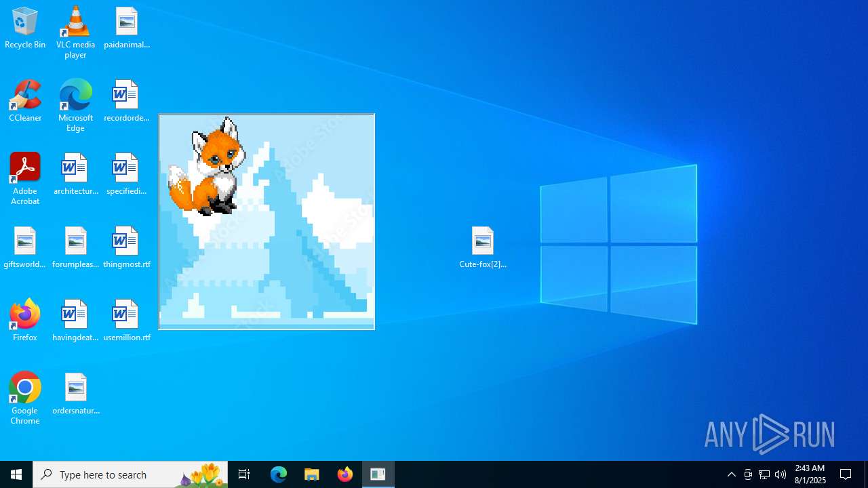Open the volume control tray icon
Screen dimensions: 868x488
click(781, 474)
